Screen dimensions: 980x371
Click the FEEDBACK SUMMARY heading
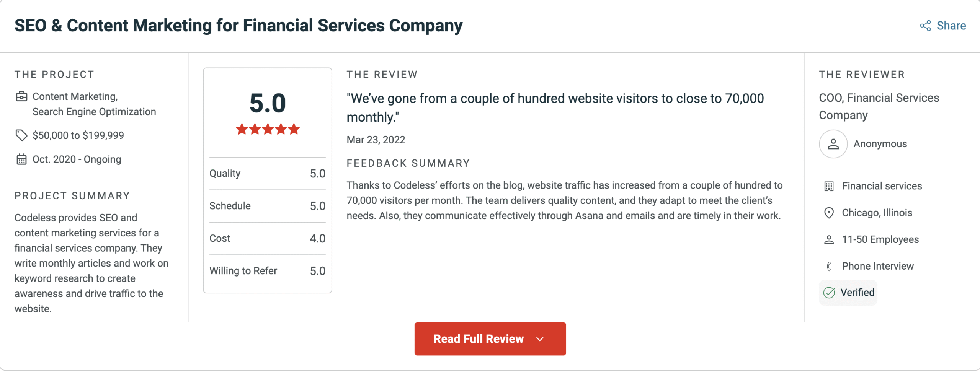408,163
